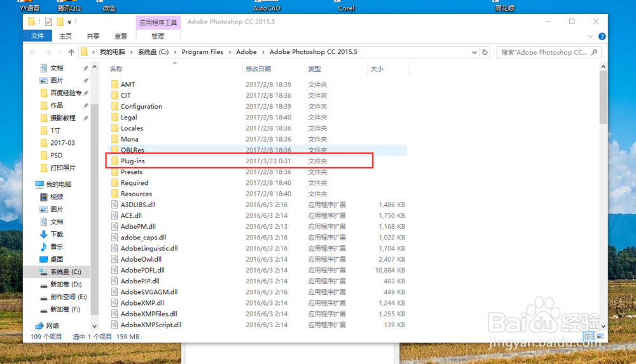Select the Mona folder icon

114,139
